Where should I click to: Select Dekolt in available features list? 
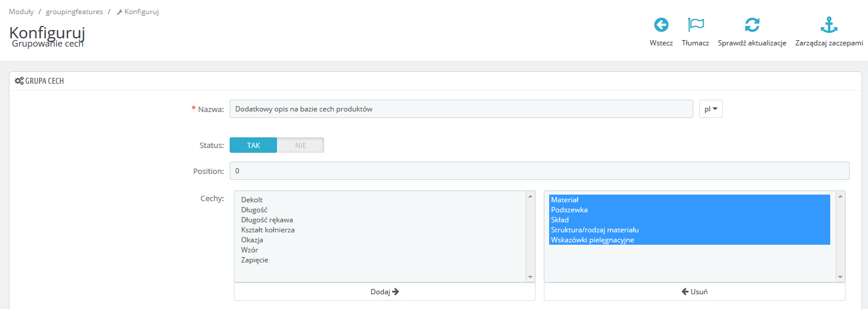[252, 200]
